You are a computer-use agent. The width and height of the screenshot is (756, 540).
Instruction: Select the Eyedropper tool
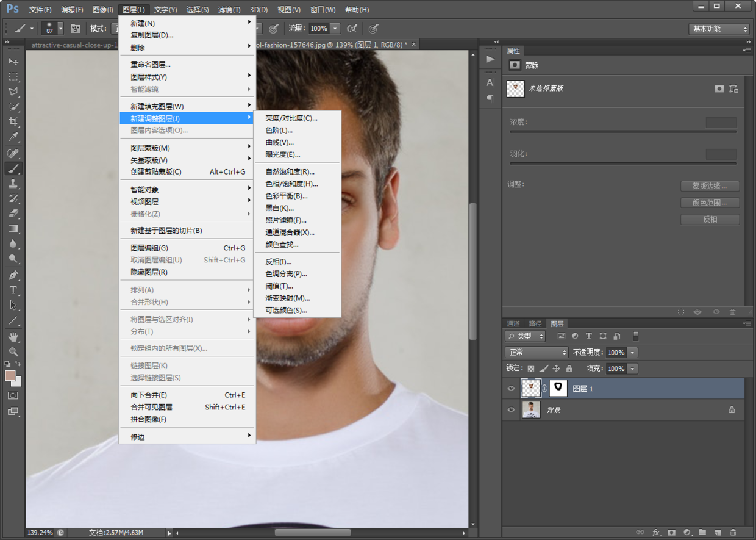coord(13,137)
